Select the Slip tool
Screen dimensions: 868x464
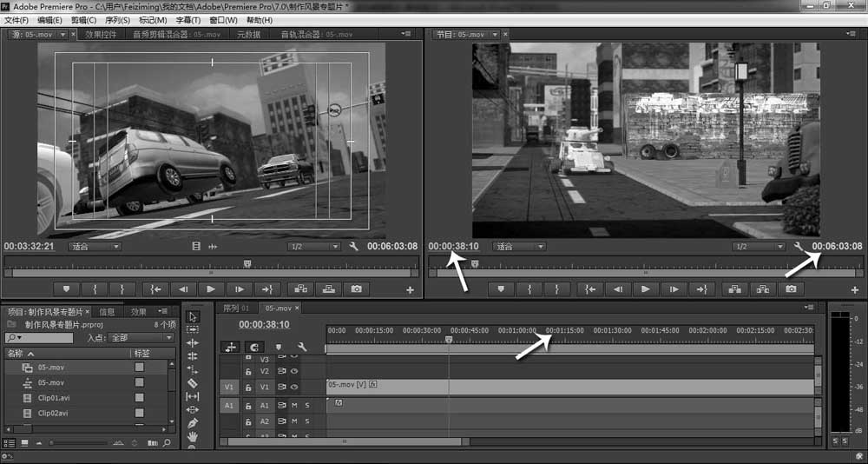click(x=193, y=396)
